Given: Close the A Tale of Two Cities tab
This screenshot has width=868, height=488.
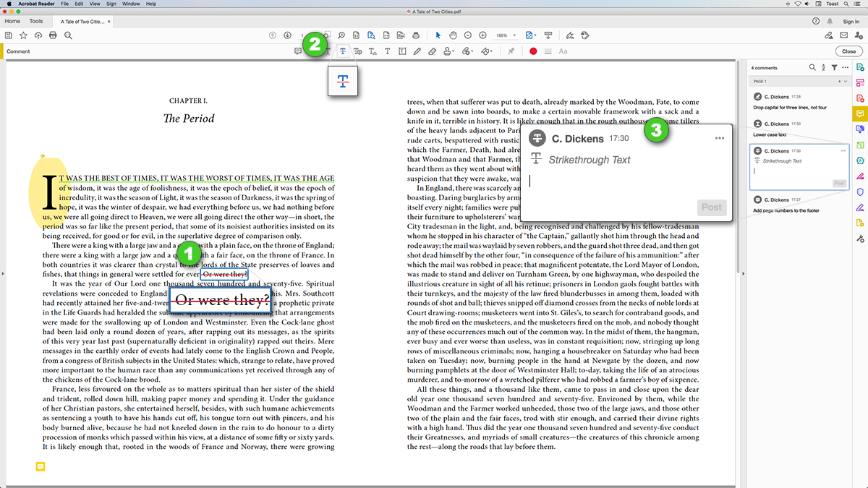Looking at the screenshot, I should (109, 22).
